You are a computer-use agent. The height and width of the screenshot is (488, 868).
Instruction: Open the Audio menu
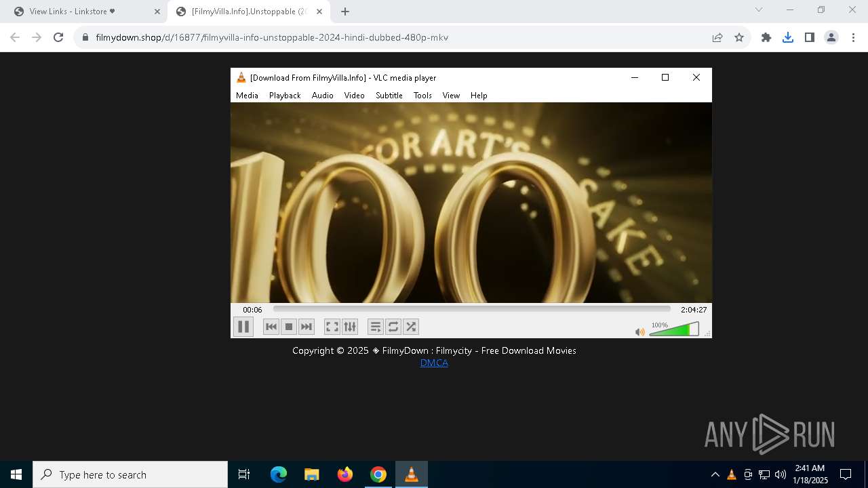tap(323, 96)
